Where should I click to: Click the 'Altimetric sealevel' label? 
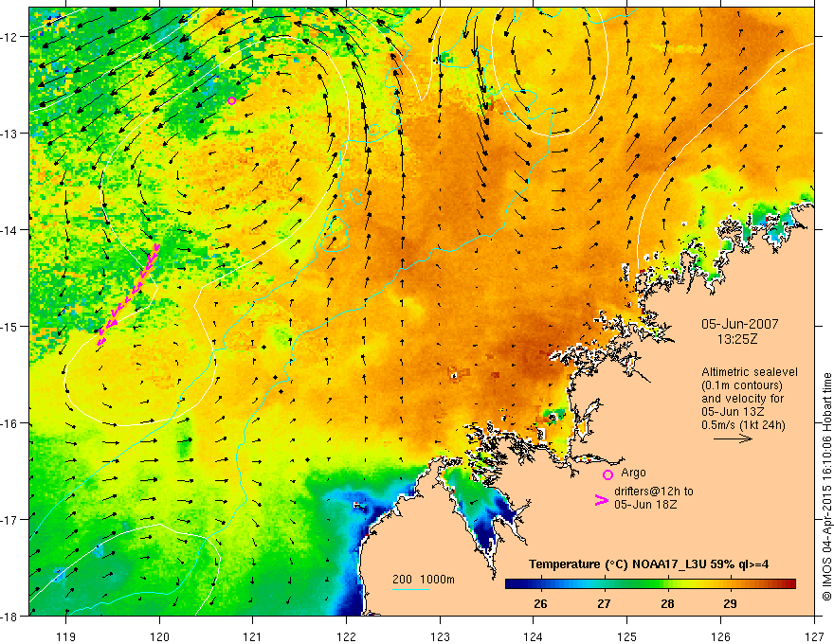click(x=750, y=372)
